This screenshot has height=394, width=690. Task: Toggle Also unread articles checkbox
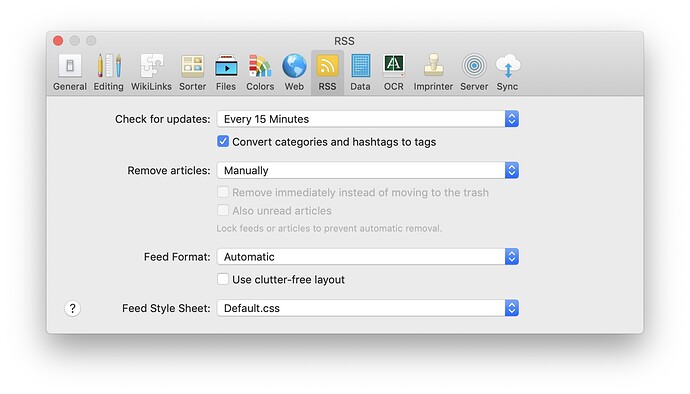click(x=223, y=210)
